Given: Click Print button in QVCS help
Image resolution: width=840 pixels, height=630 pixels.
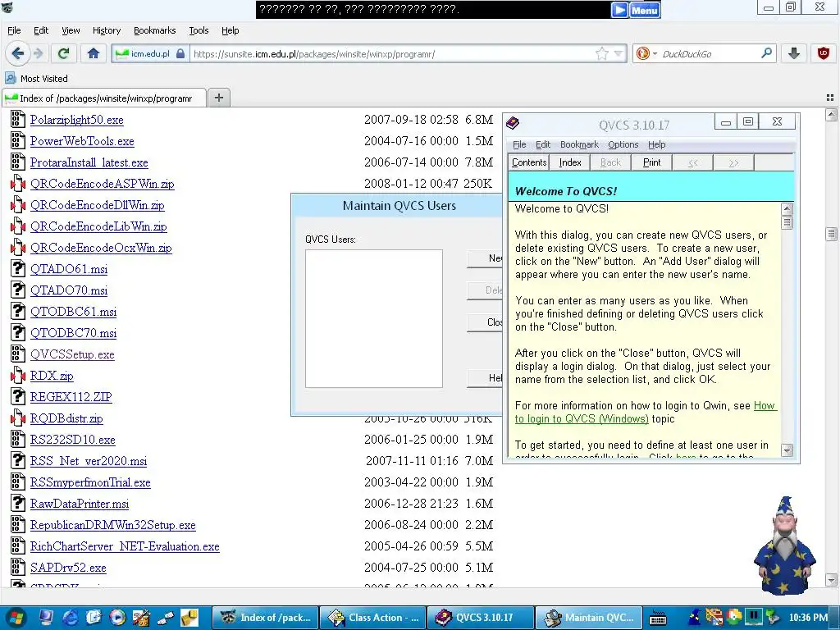Looking at the screenshot, I should click(651, 162).
